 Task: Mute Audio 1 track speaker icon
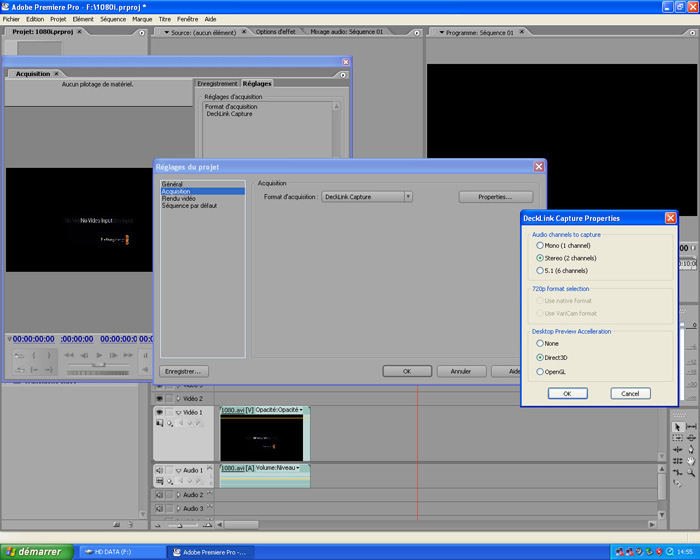pyautogui.click(x=160, y=469)
